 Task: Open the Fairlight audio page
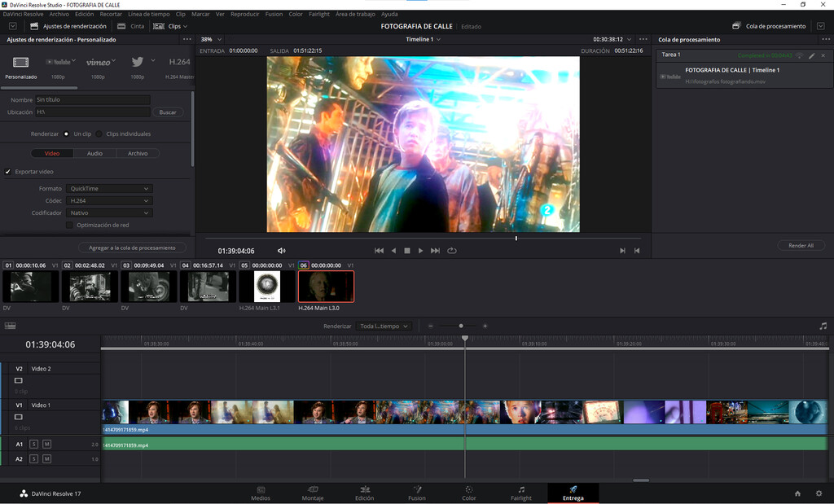(x=520, y=493)
